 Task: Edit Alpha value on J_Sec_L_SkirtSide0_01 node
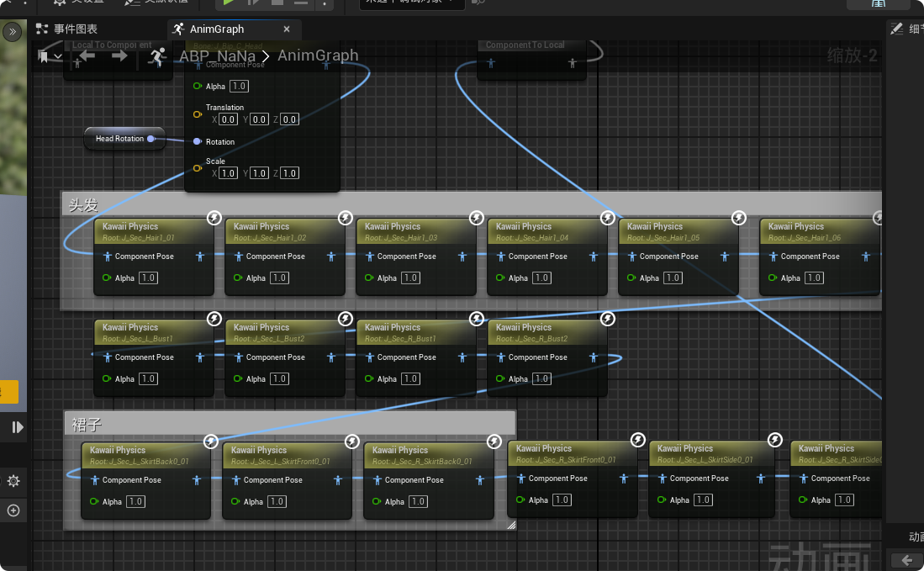pos(703,500)
